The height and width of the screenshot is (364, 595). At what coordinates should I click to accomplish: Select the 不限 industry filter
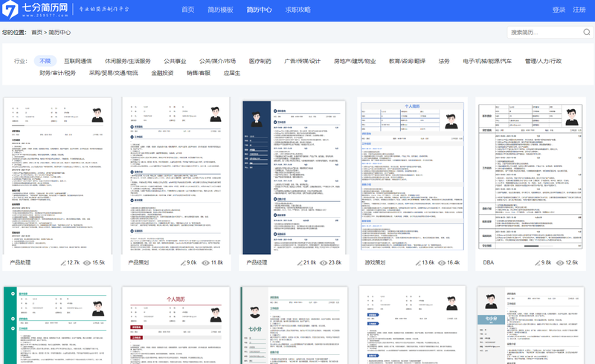click(x=45, y=61)
